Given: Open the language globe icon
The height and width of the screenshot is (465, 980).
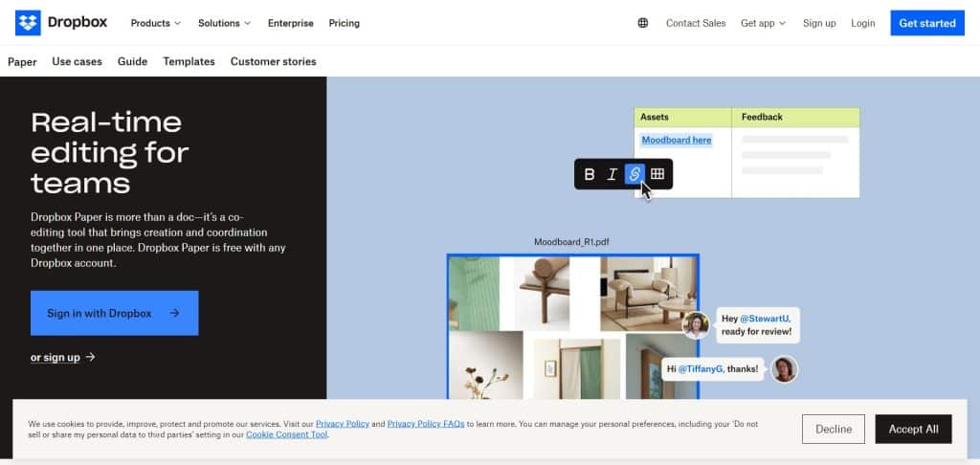Looking at the screenshot, I should [642, 23].
